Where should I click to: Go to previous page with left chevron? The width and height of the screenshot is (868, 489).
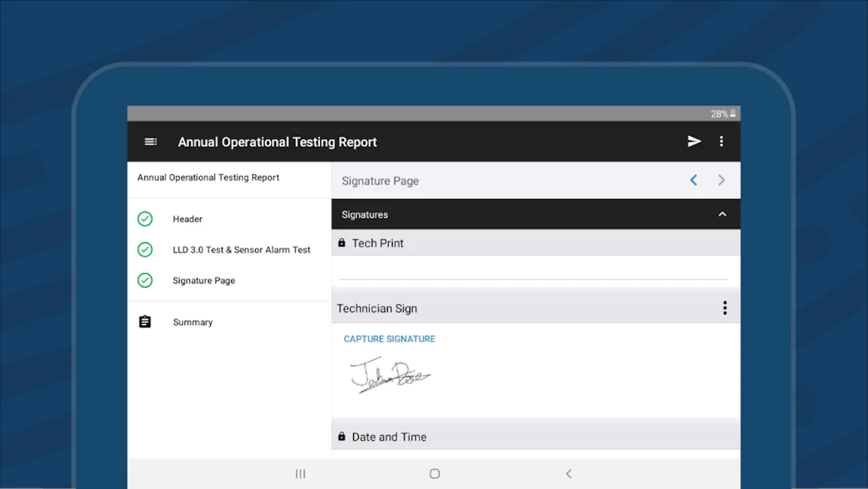[693, 180]
